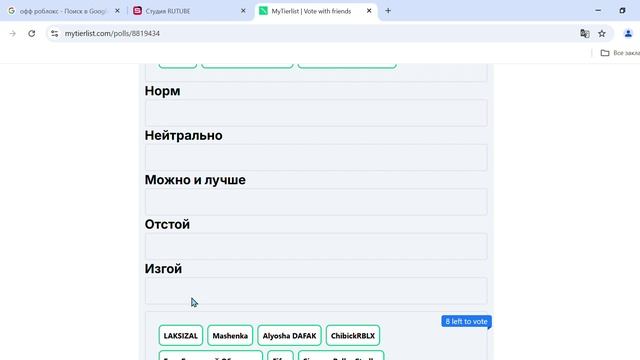This screenshot has height=360, width=640.
Task: Minimize the browser window
Action: 598,11
